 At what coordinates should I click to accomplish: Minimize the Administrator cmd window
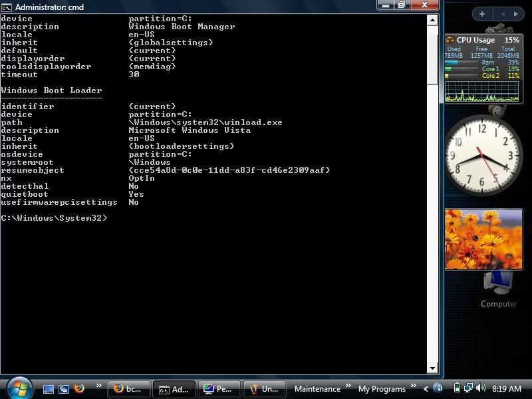(x=386, y=5)
